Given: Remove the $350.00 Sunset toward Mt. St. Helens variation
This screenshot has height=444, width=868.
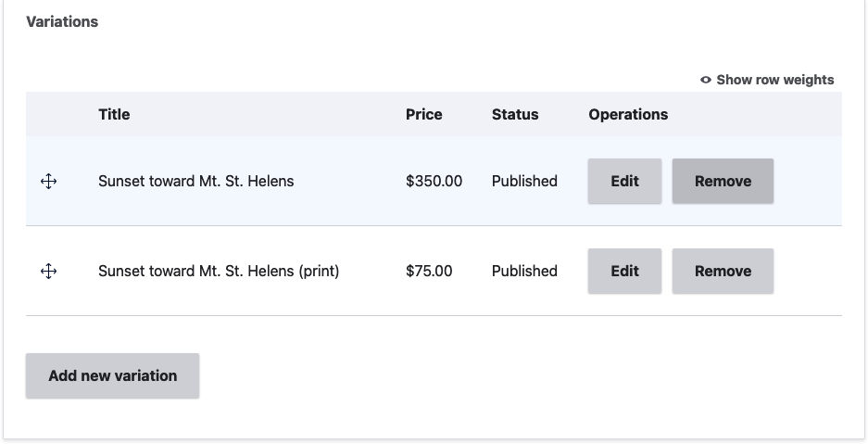Looking at the screenshot, I should pos(723,181).
